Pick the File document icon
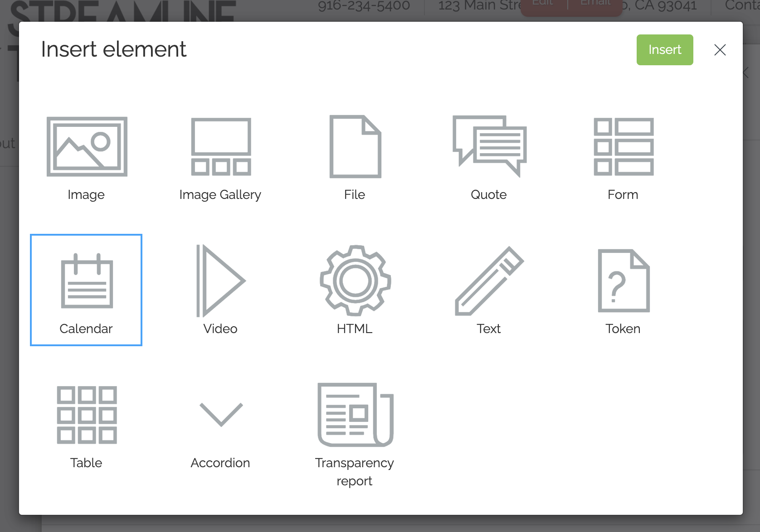Viewport: 760px width, 532px height. 355,146
